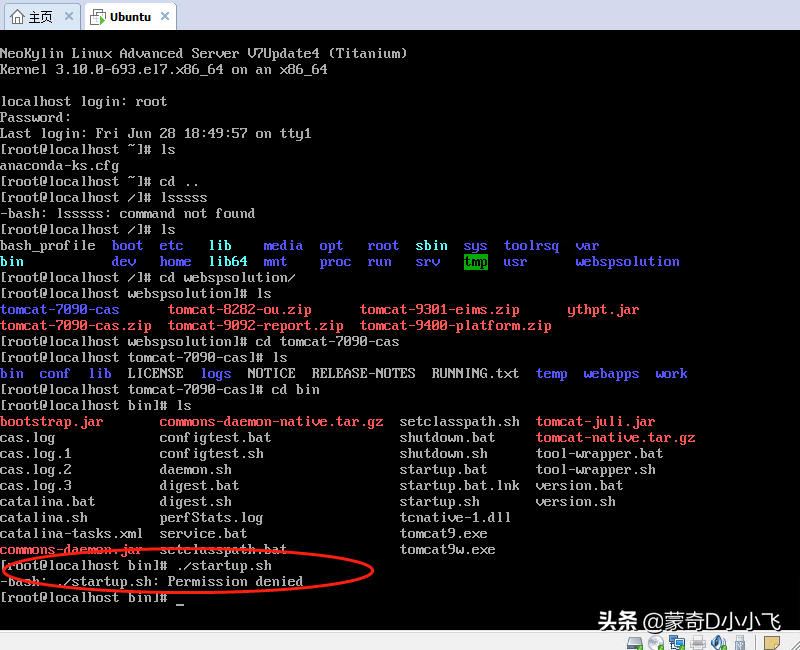This screenshot has height=650, width=800.
Task: Click the sound card status icon
Action: [x=719, y=643]
